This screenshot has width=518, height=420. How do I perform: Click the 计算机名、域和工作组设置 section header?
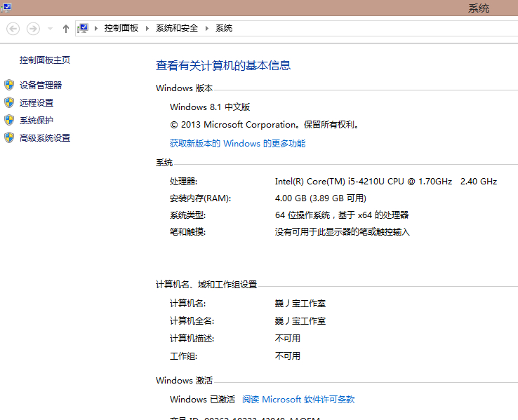click(x=206, y=285)
